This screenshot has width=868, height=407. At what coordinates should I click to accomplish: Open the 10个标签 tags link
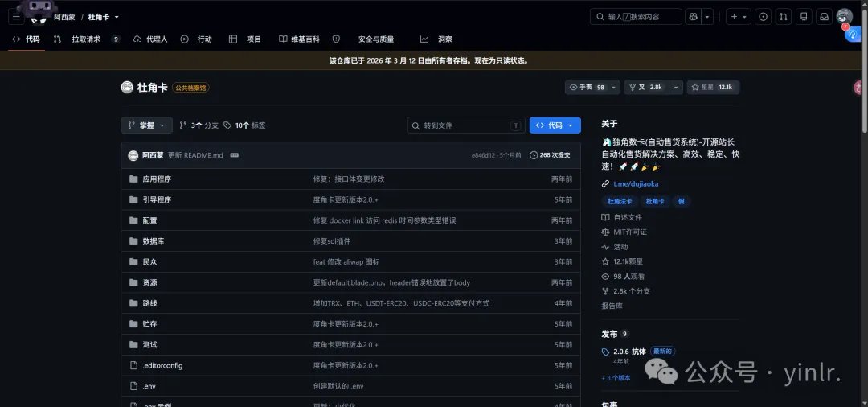(x=244, y=125)
